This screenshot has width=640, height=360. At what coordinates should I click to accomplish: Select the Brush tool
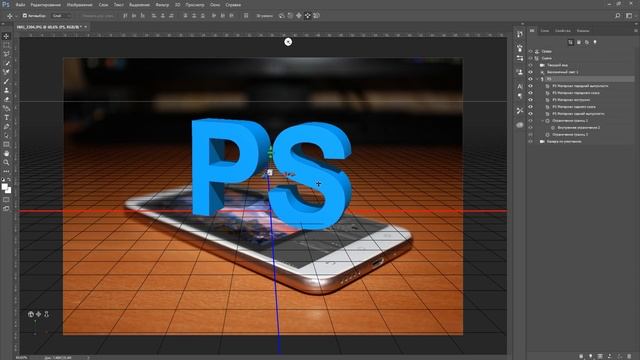click(x=6, y=81)
